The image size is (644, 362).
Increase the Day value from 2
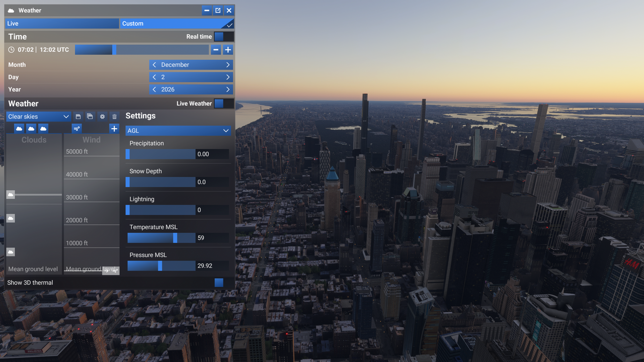click(228, 77)
